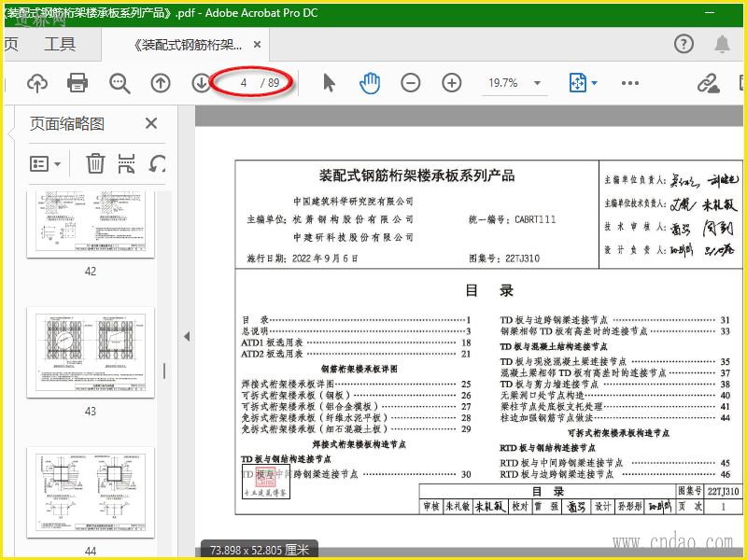Image resolution: width=747 pixels, height=560 pixels.
Task: Click the page split/insert break icon
Action: tap(126, 163)
